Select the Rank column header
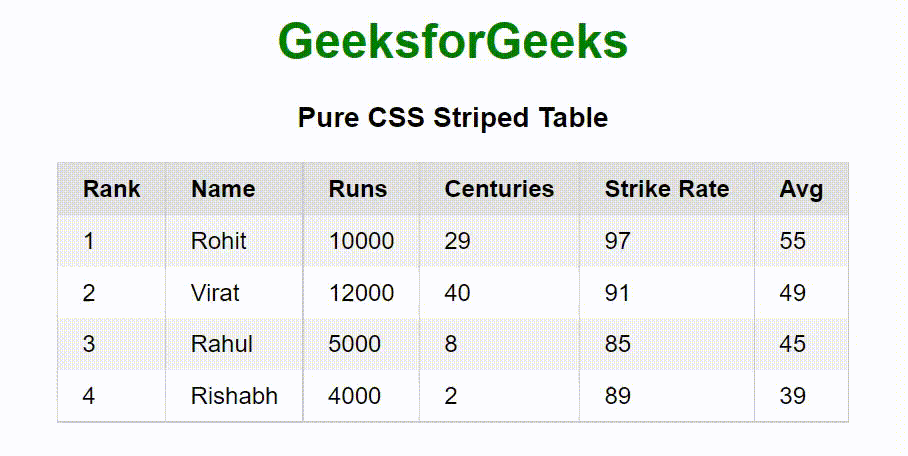 [x=112, y=189]
